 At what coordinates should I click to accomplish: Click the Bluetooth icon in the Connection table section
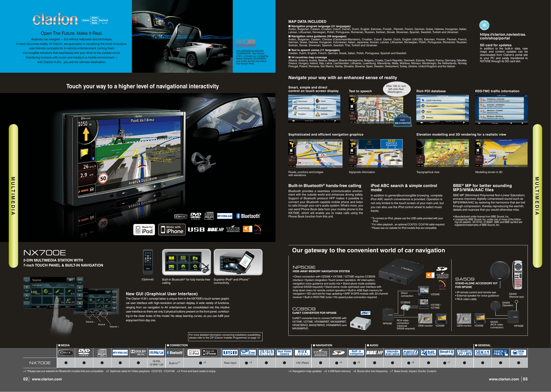tap(175, 353)
